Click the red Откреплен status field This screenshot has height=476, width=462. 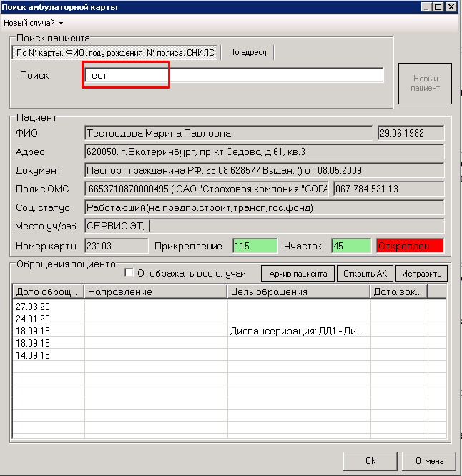tap(410, 246)
